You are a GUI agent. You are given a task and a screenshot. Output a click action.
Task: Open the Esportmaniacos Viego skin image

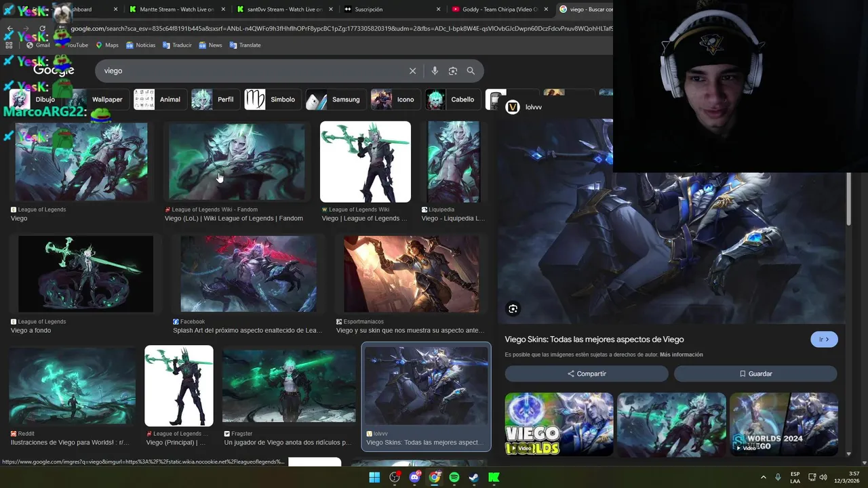[411, 274]
